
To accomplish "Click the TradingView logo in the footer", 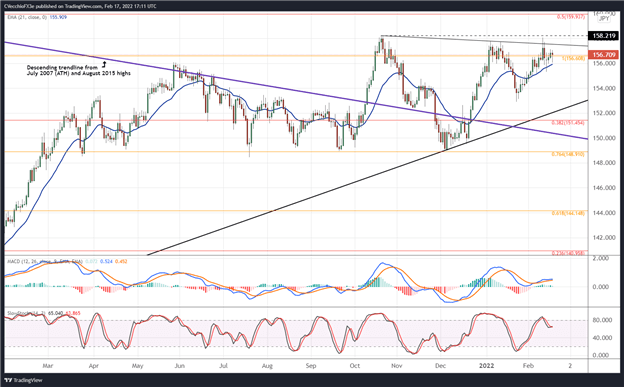I will click(23, 380).
